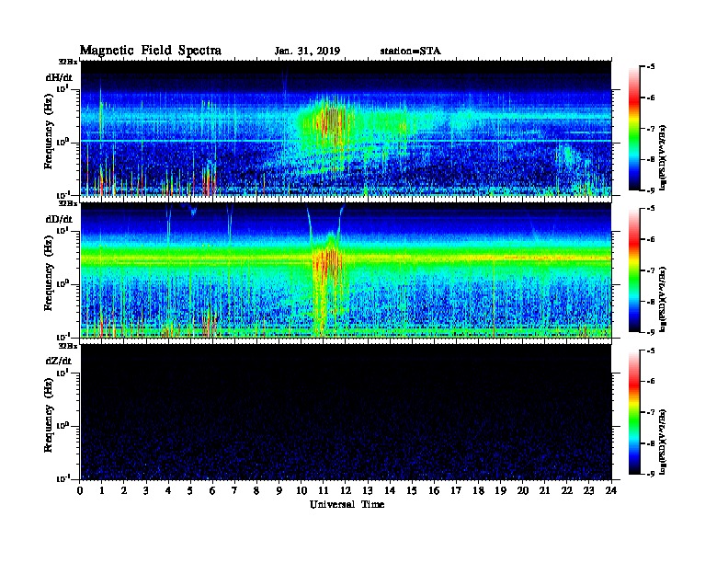
Task: Click the "-8" tick on the dD/dt color bar
Action: pos(651,302)
